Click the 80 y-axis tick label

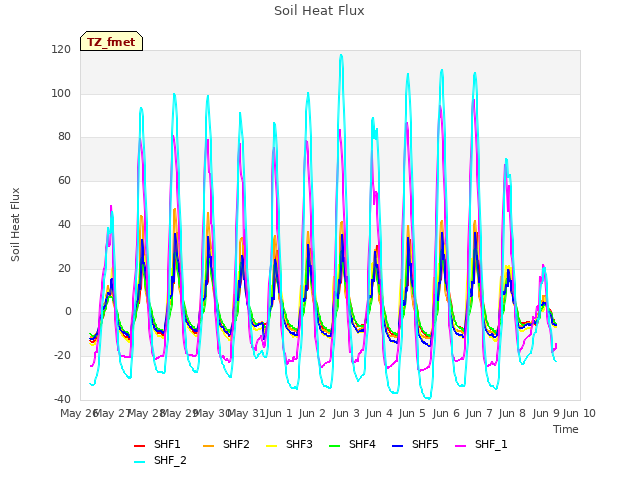(x=64, y=137)
